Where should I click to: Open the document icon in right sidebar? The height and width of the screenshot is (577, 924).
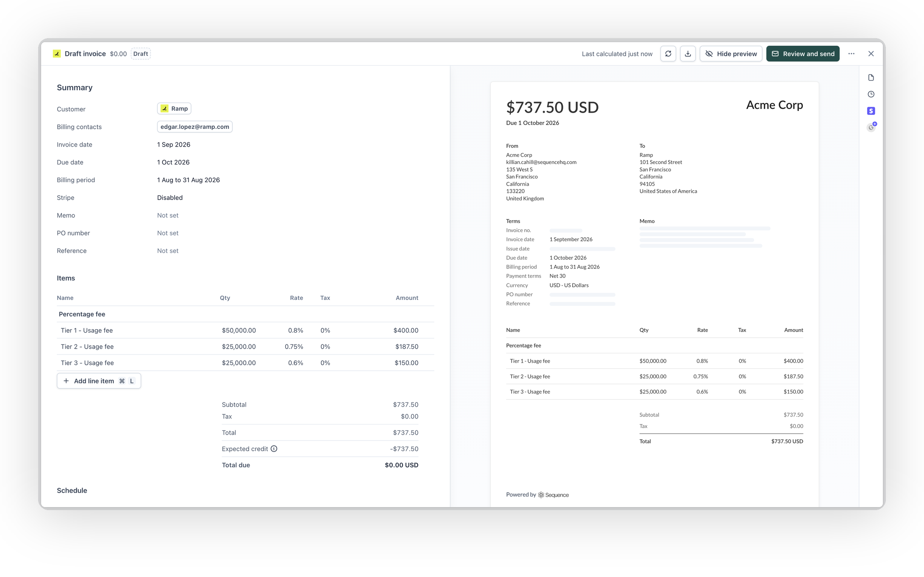[871, 78]
